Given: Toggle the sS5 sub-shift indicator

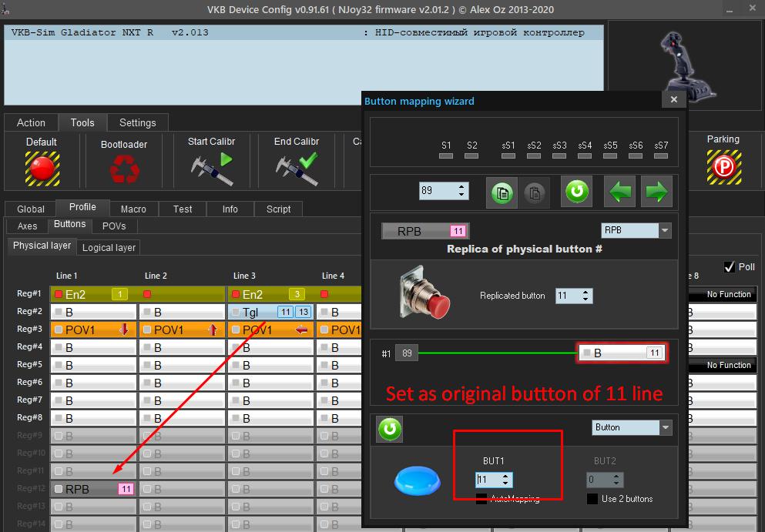Looking at the screenshot, I should [x=610, y=156].
